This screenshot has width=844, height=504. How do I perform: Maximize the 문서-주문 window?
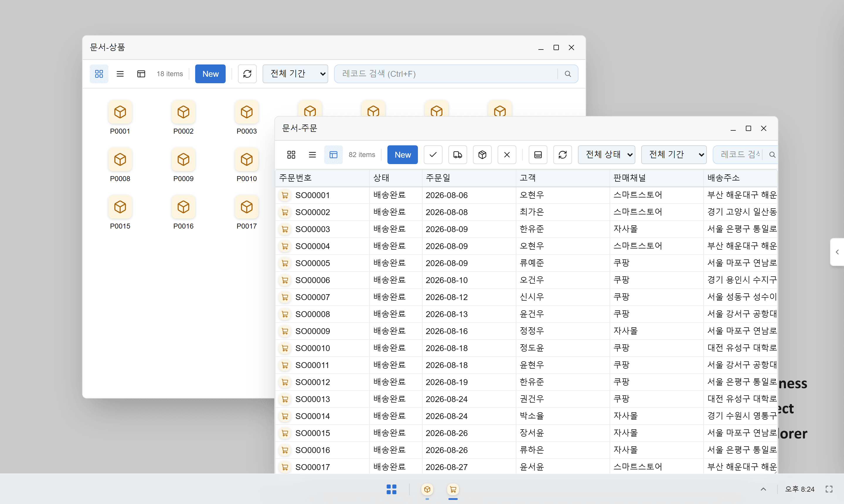point(748,128)
